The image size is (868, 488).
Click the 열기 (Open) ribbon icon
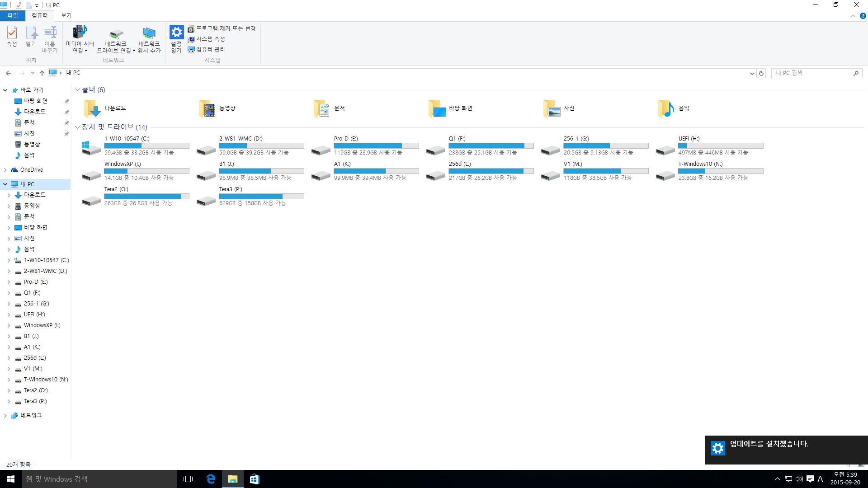pos(31,36)
